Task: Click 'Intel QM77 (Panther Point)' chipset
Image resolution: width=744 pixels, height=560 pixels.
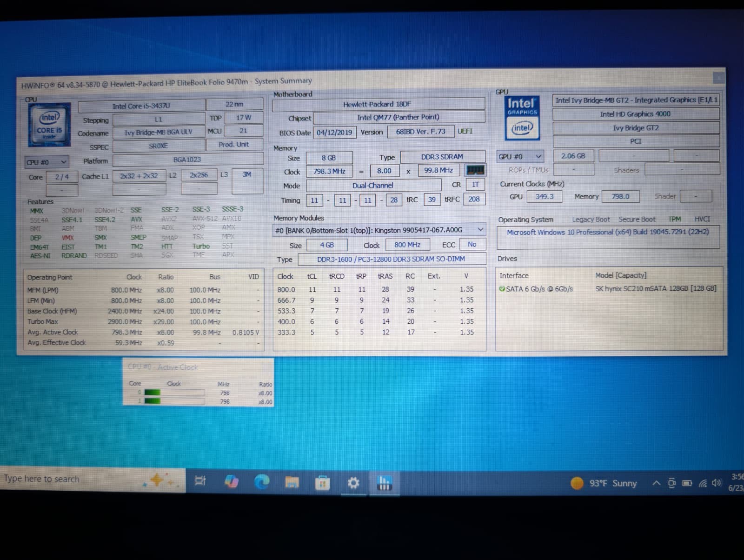Action: (399, 117)
